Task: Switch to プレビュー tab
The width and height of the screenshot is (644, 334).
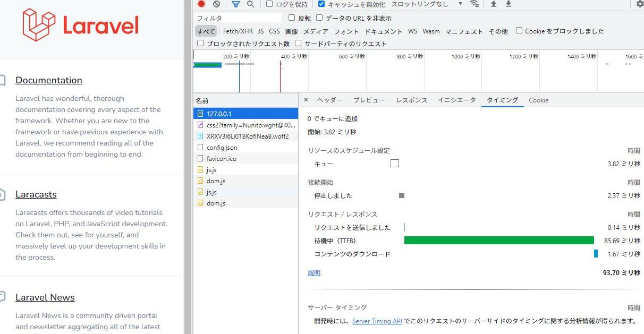Action: [x=369, y=100]
